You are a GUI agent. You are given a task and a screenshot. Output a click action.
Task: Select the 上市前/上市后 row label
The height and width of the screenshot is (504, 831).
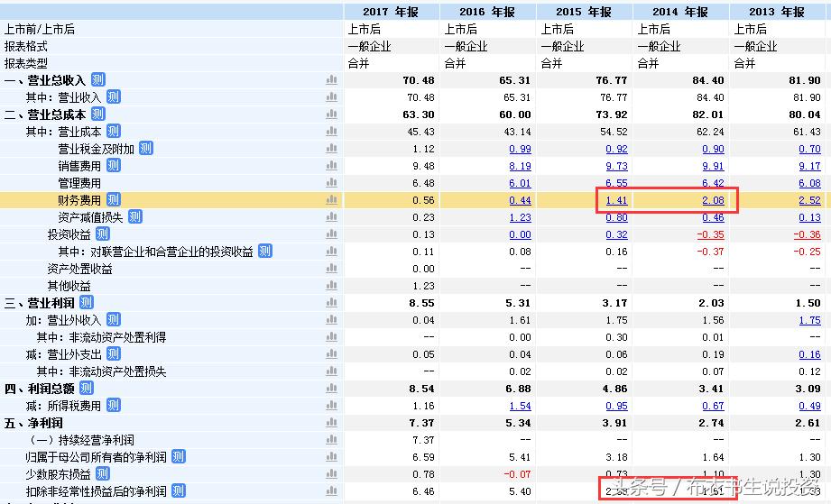[x=39, y=29]
